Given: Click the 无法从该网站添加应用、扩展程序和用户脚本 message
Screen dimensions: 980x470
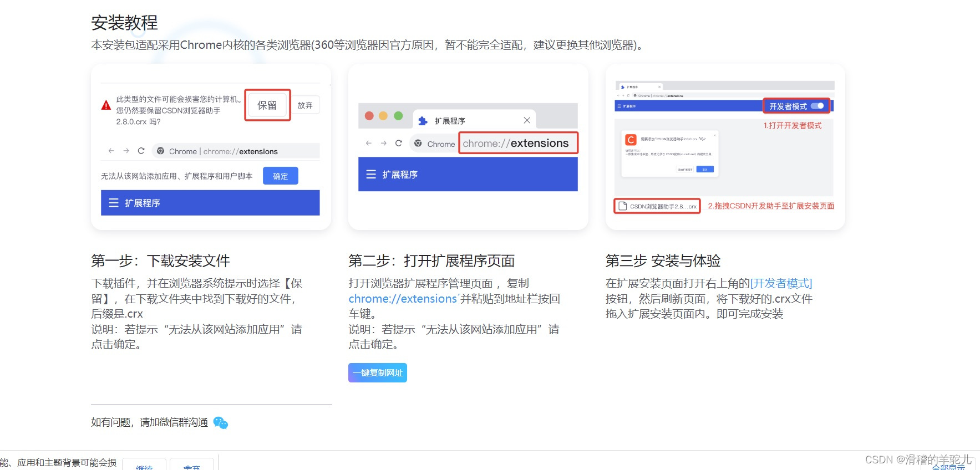Looking at the screenshot, I should pyautogui.click(x=176, y=176).
